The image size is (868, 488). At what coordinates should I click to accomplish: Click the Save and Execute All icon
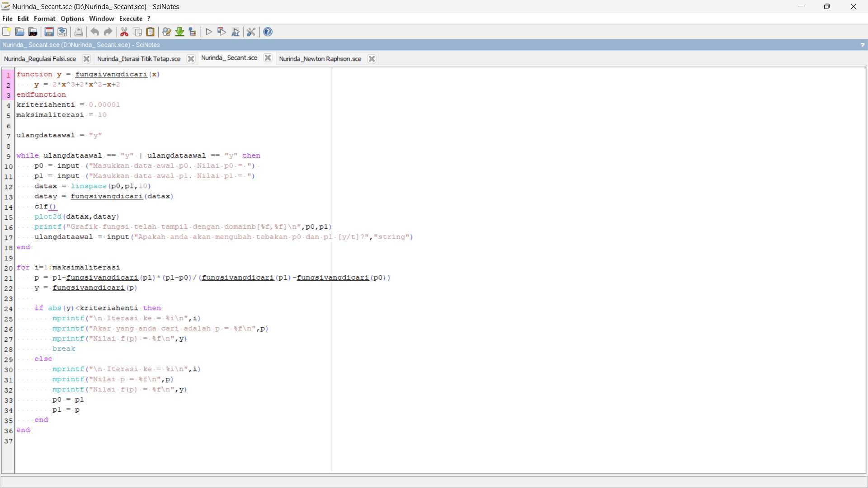[x=236, y=32]
